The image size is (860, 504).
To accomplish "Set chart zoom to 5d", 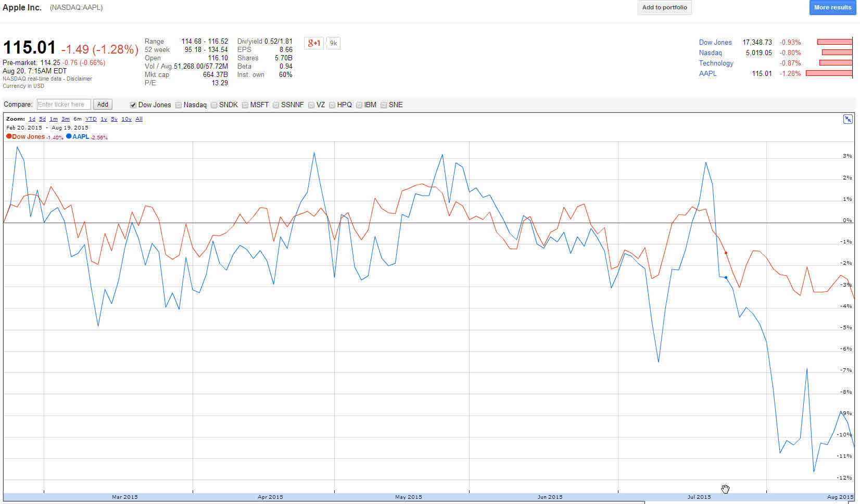I will point(42,119).
